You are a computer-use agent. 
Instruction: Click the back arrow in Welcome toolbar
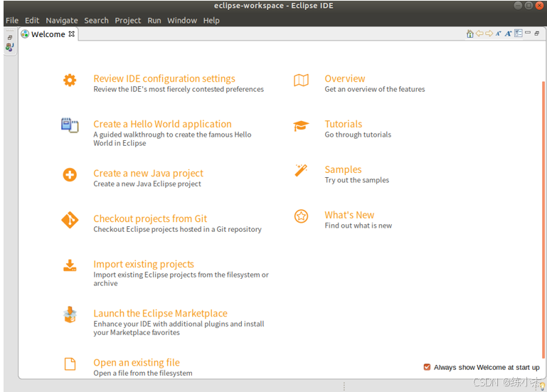[479, 33]
